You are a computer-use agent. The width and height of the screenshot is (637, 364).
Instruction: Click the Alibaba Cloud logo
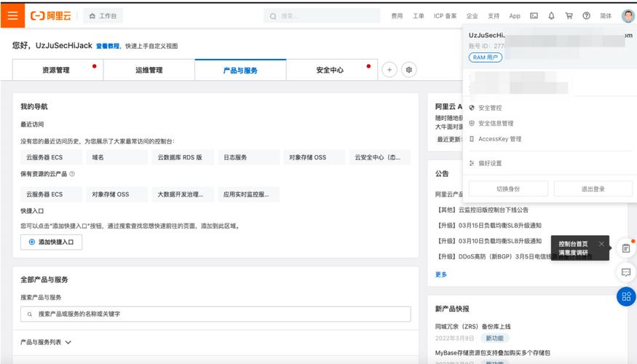pos(51,16)
